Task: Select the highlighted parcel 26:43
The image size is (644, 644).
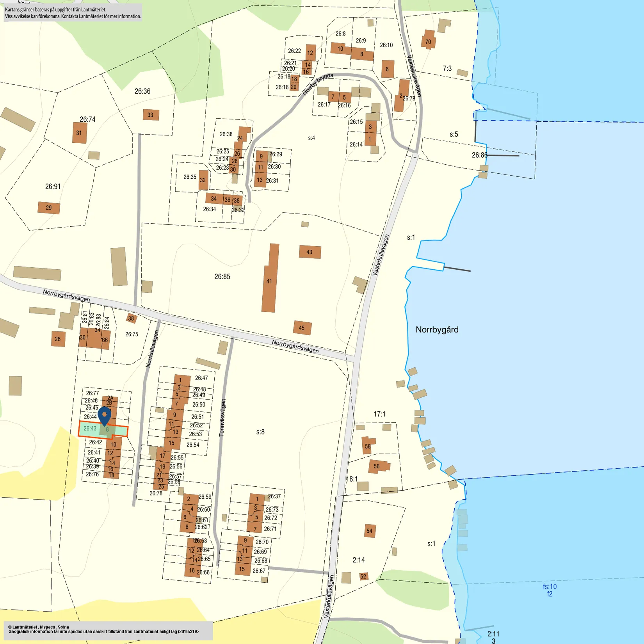Action: [x=90, y=429]
